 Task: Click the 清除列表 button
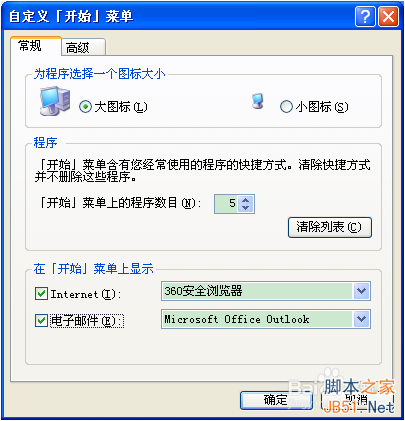point(329,227)
